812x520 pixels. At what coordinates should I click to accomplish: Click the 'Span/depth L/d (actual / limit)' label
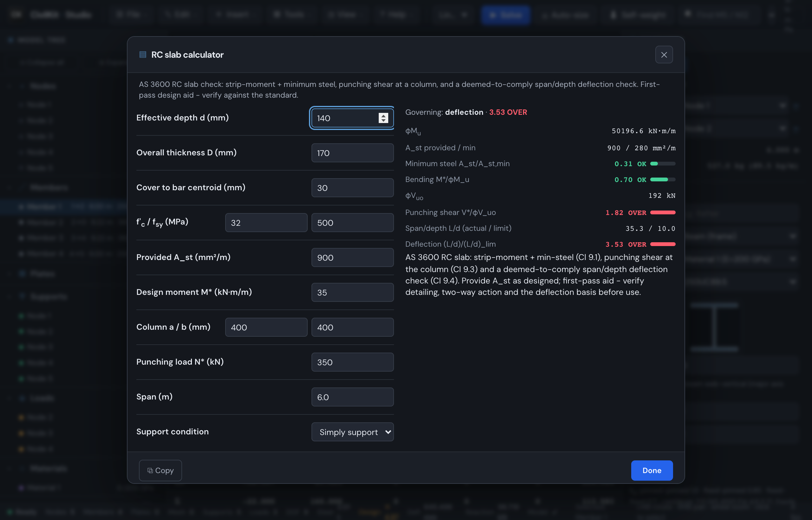pos(458,228)
